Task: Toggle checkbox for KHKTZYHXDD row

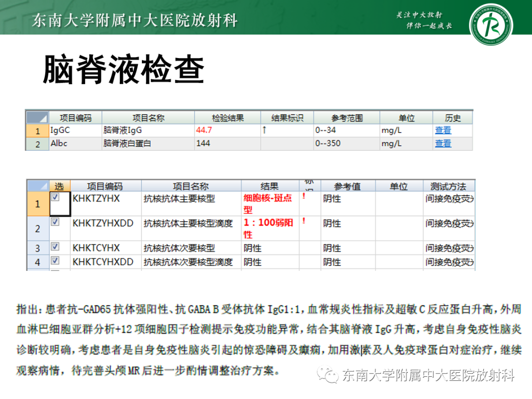Action: tap(55, 222)
